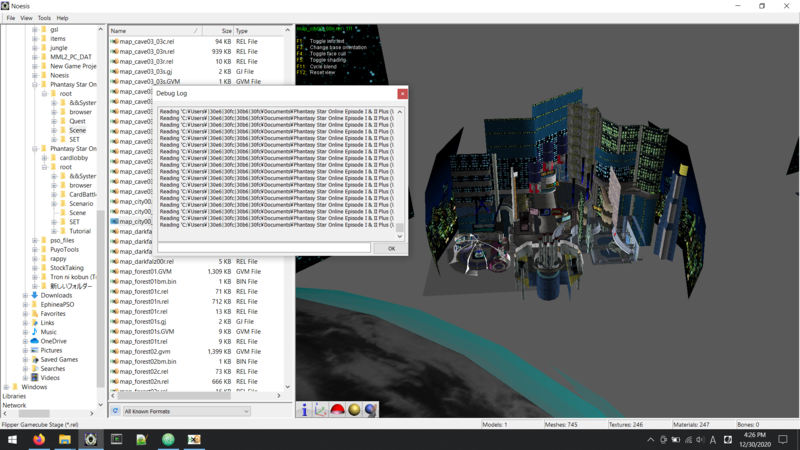The width and height of the screenshot is (800, 450).
Task: Expand the PuyoTools folder node
Action: 35,249
